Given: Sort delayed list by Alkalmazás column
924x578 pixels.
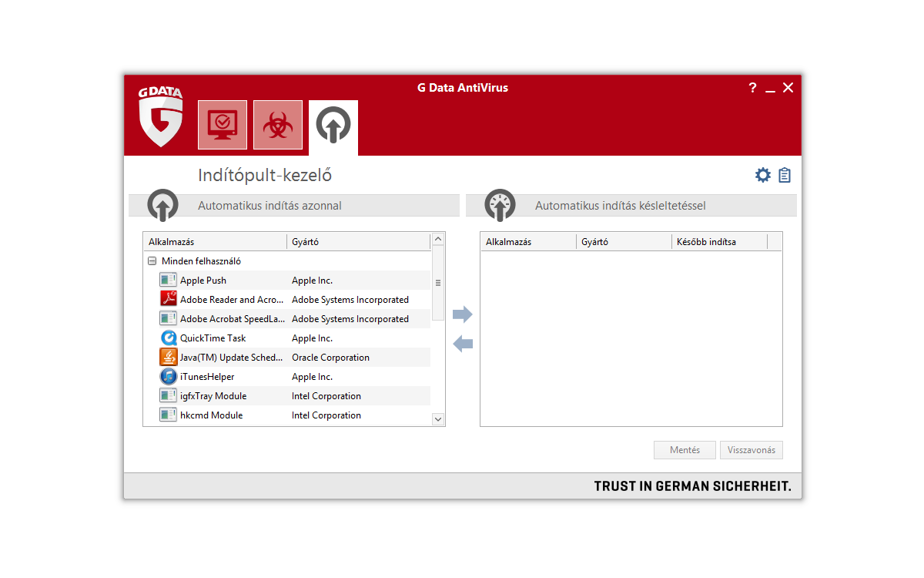Looking at the screenshot, I should tap(528, 242).
